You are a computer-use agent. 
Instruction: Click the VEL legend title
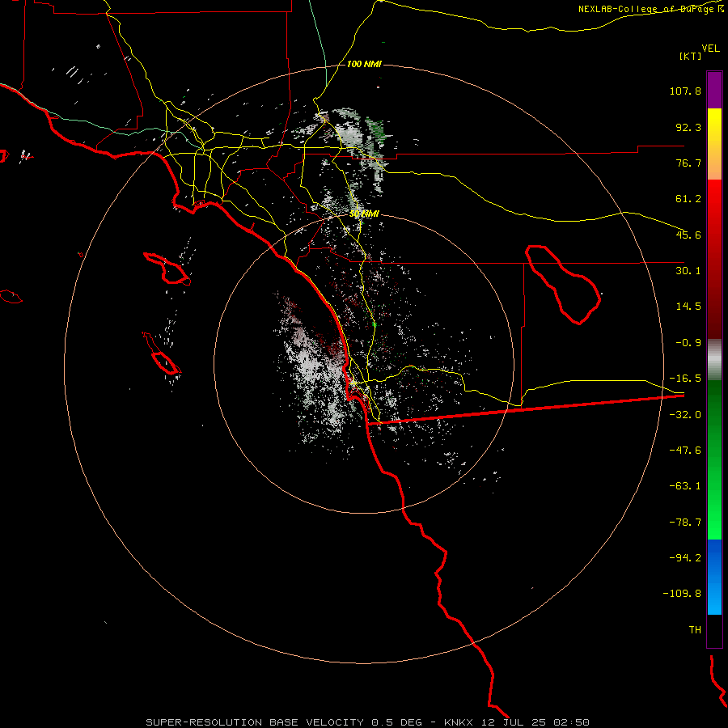tap(710, 48)
